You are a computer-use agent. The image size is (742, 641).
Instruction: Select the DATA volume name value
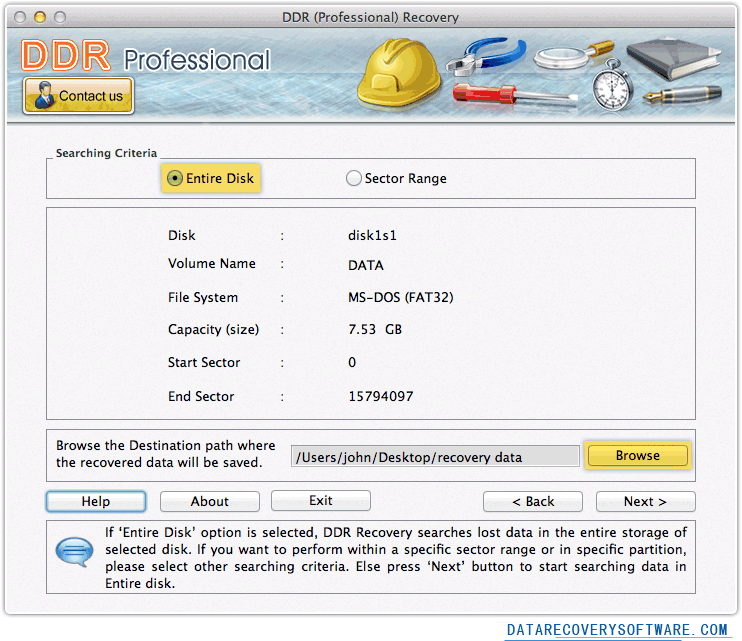click(366, 265)
